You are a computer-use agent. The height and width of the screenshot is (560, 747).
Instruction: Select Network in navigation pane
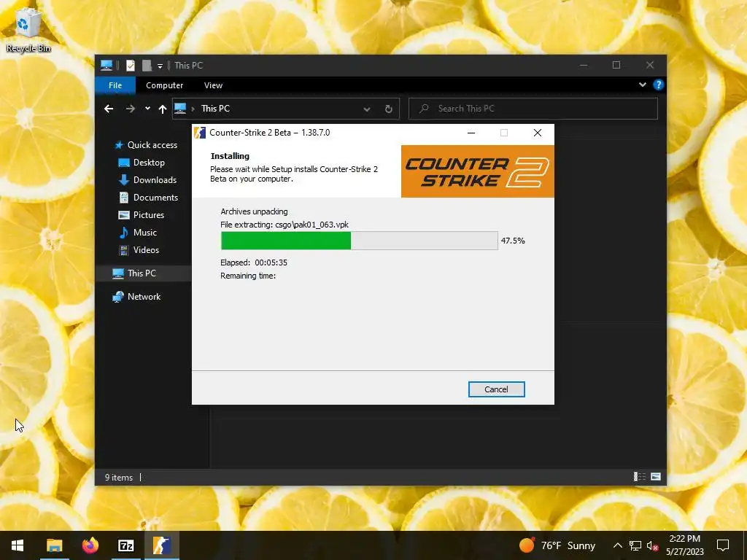136,297
